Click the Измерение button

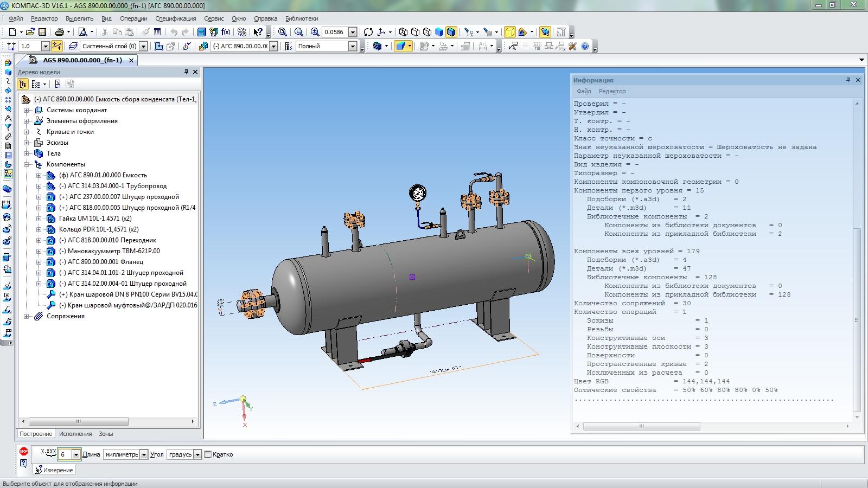click(x=54, y=470)
